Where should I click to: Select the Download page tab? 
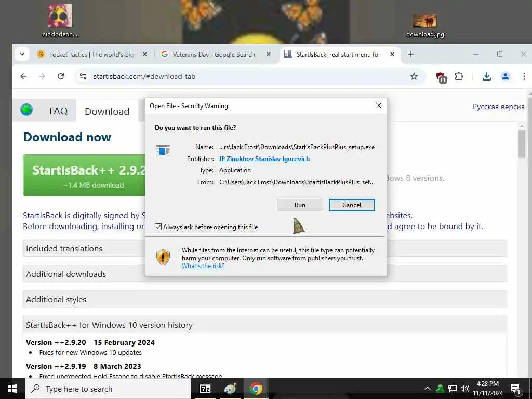tap(107, 111)
